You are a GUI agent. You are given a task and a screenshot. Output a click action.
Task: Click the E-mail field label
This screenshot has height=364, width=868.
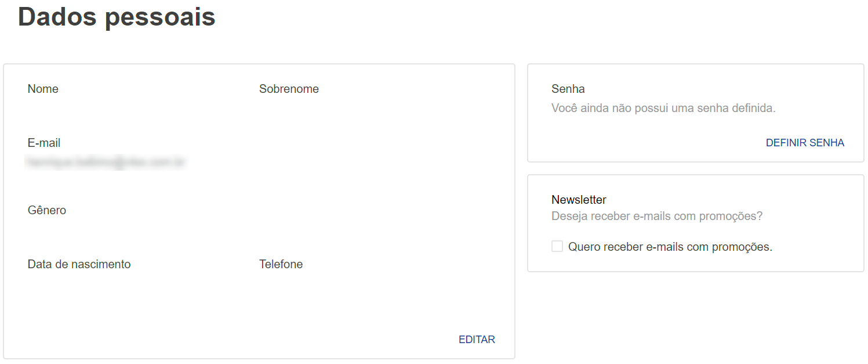pyautogui.click(x=44, y=143)
